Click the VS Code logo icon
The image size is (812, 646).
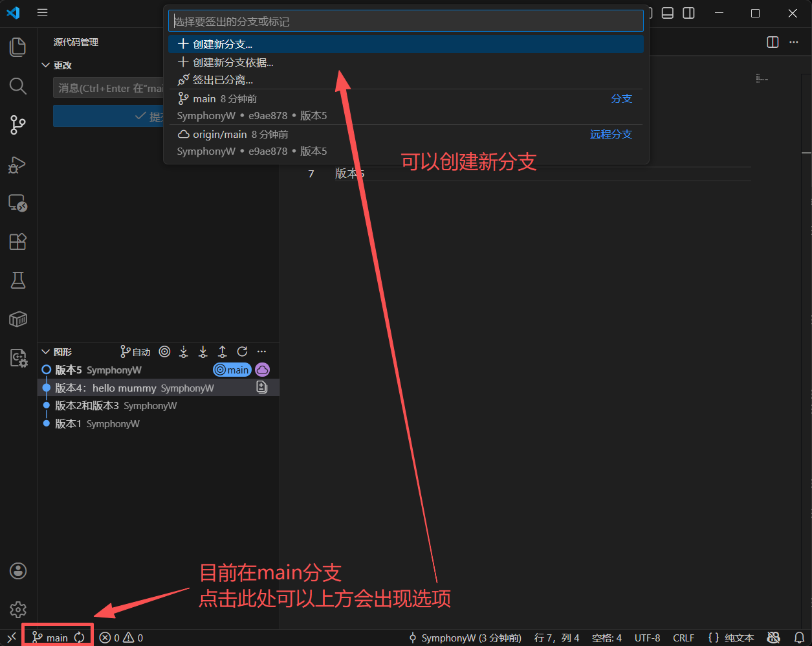[13, 13]
